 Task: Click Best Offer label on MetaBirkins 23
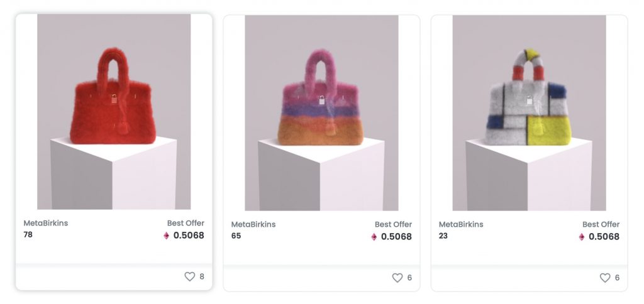click(601, 224)
